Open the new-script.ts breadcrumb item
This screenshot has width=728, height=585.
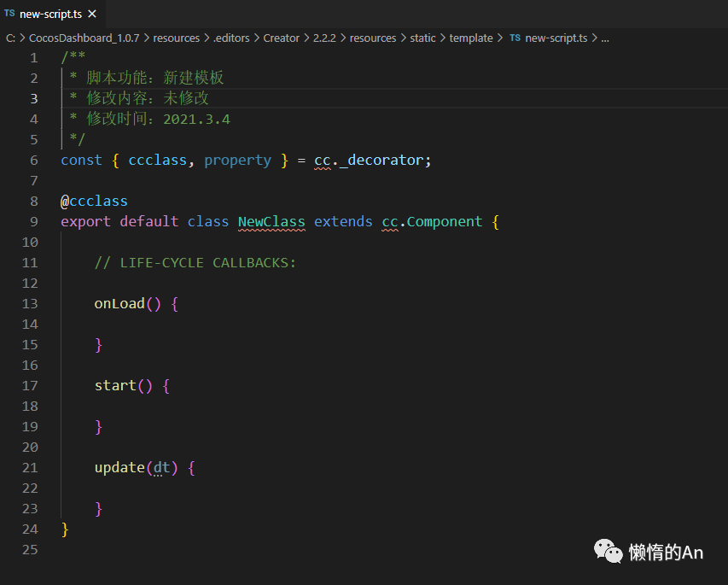pos(556,38)
